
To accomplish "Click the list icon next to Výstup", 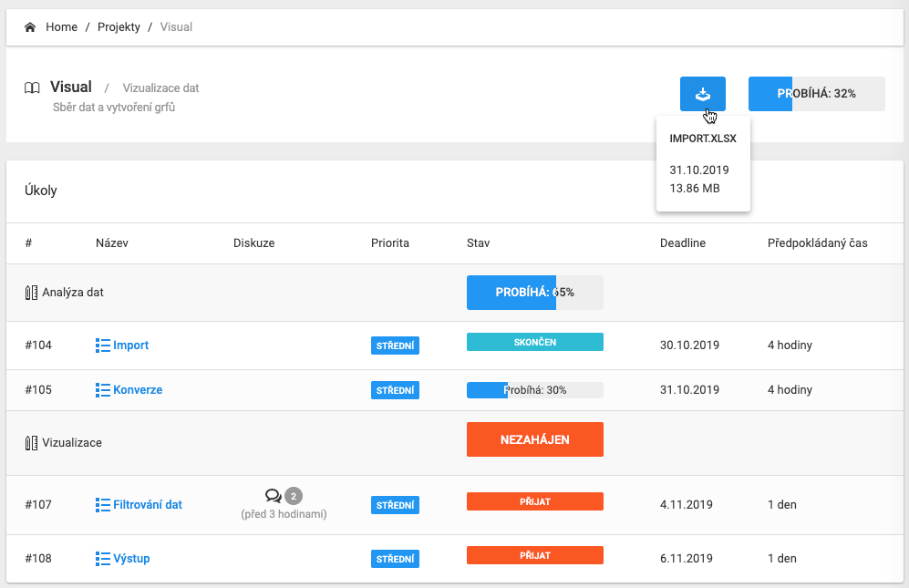I will tap(103, 559).
